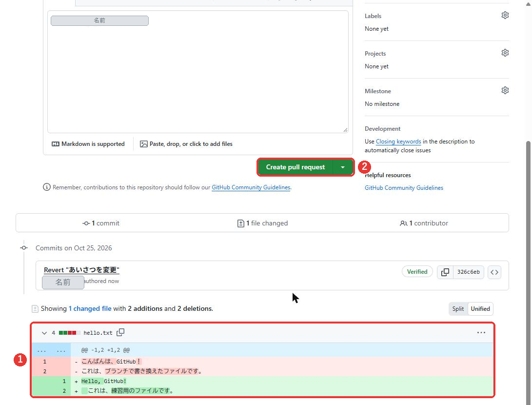Open commit hash 326c6eb
532x405 pixels.
click(469, 272)
